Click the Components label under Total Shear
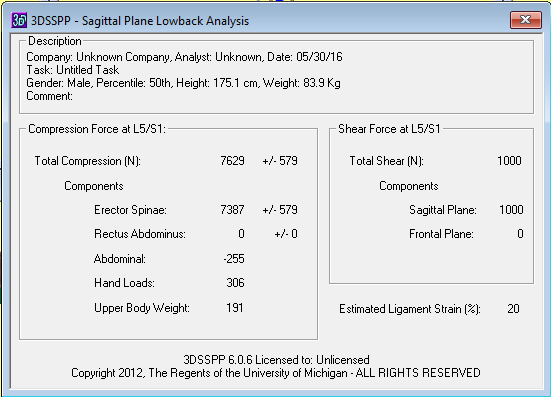Image resolution: width=551 pixels, height=397 pixels. (x=409, y=186)
